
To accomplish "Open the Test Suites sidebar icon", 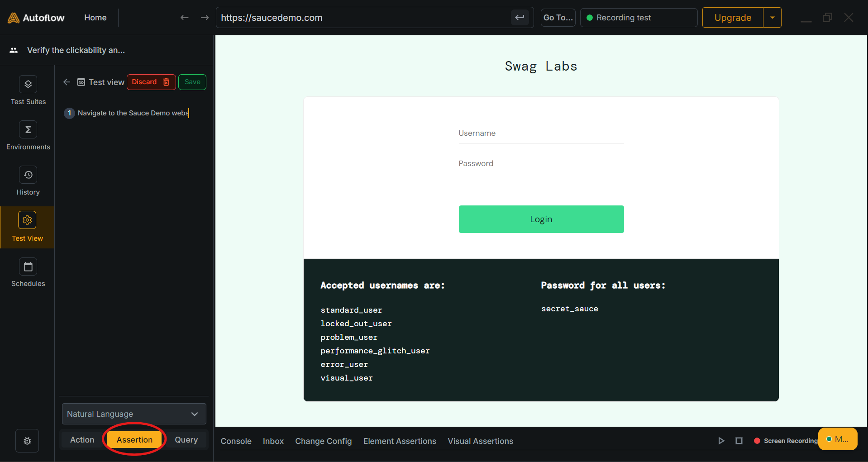I will tap(28, 84).
